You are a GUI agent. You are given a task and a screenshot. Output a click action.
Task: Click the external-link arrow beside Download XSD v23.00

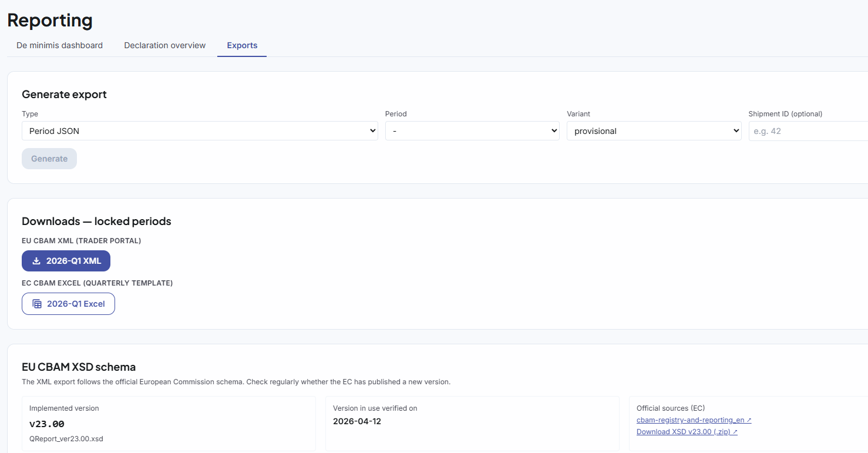[x=735, y=432]
